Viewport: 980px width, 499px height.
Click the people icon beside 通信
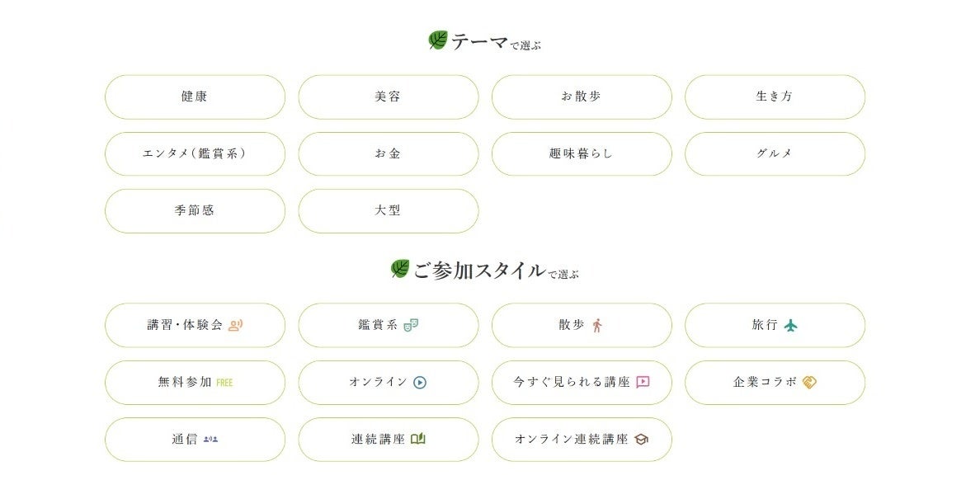point(211,440)
